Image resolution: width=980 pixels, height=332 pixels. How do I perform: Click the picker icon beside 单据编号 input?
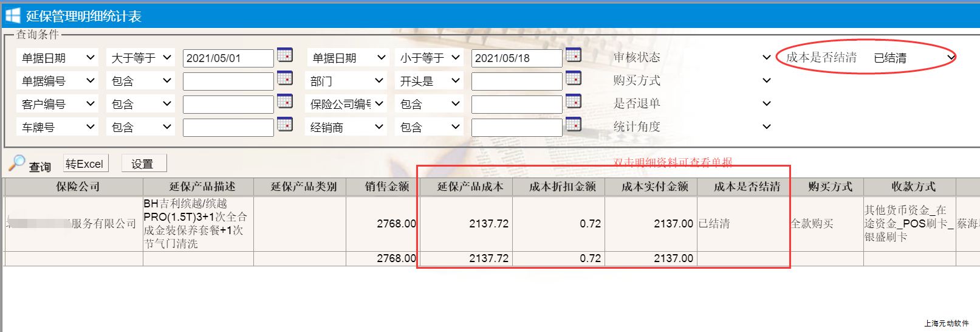point(284,78)
